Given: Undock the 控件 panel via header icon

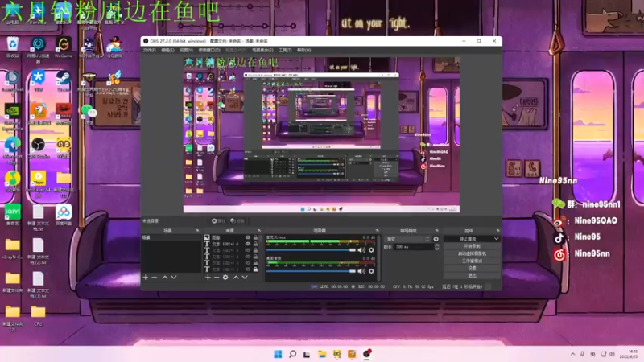Looking at the screenshot, I should point(497,231).
